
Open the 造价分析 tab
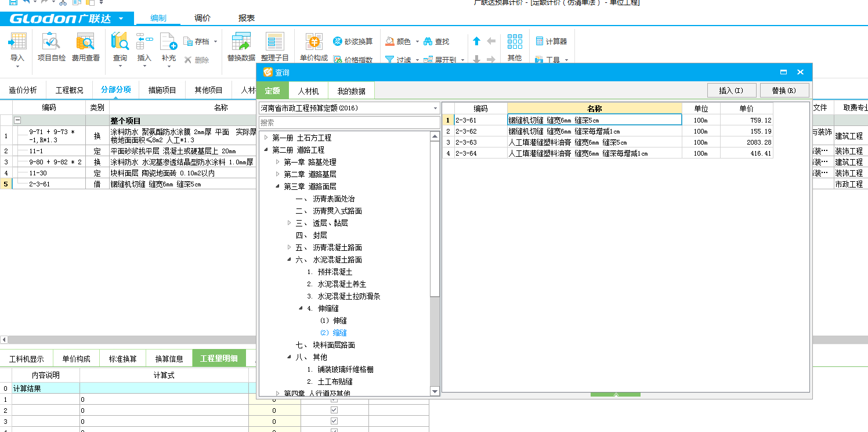[23, 90]
